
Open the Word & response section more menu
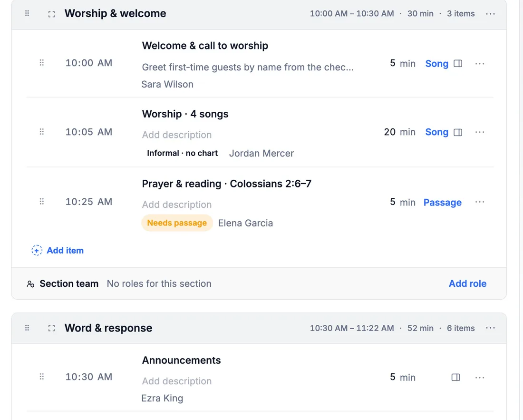pos(490,328)
